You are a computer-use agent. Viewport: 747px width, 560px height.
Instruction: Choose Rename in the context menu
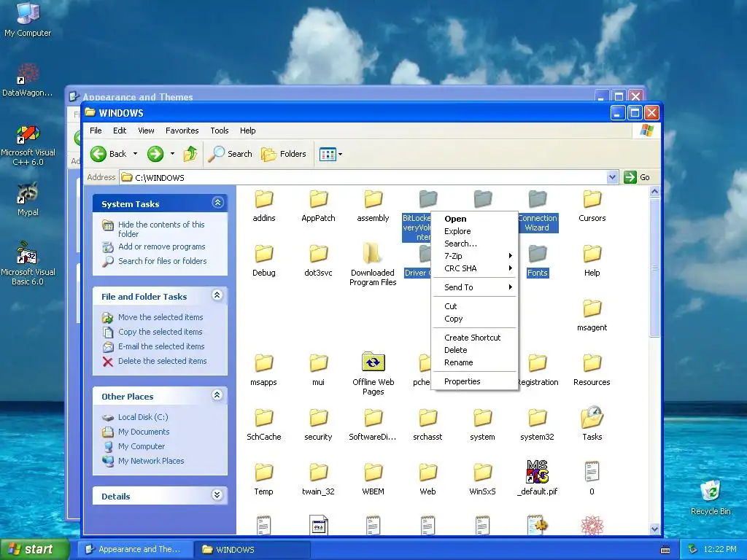474,362
